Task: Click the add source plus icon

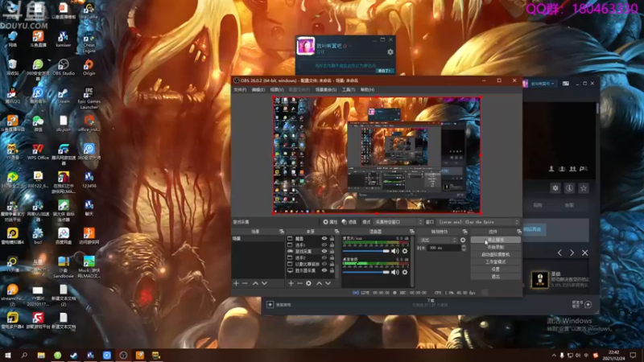Action: (291, 283)
